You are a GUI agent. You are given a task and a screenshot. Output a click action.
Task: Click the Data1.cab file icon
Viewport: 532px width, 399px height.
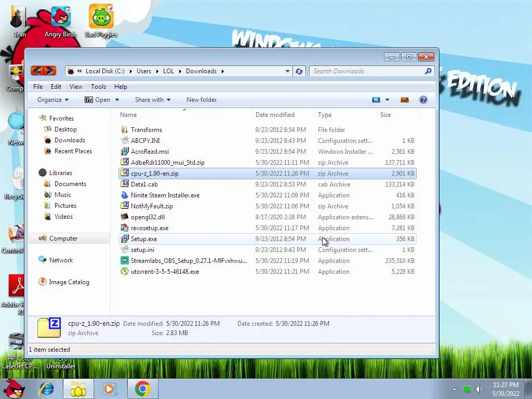125,184
